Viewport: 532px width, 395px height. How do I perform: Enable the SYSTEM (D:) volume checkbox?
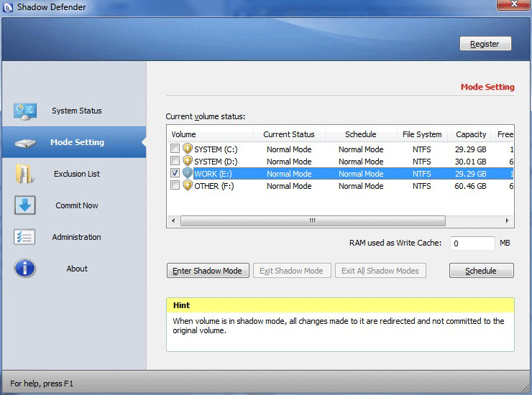coord(175,162)
